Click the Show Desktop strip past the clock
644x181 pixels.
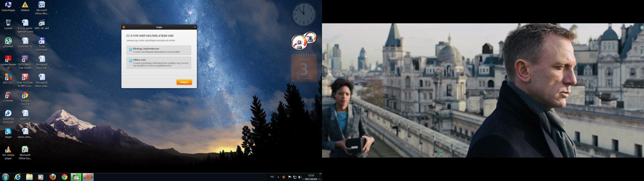pos(321,177)
